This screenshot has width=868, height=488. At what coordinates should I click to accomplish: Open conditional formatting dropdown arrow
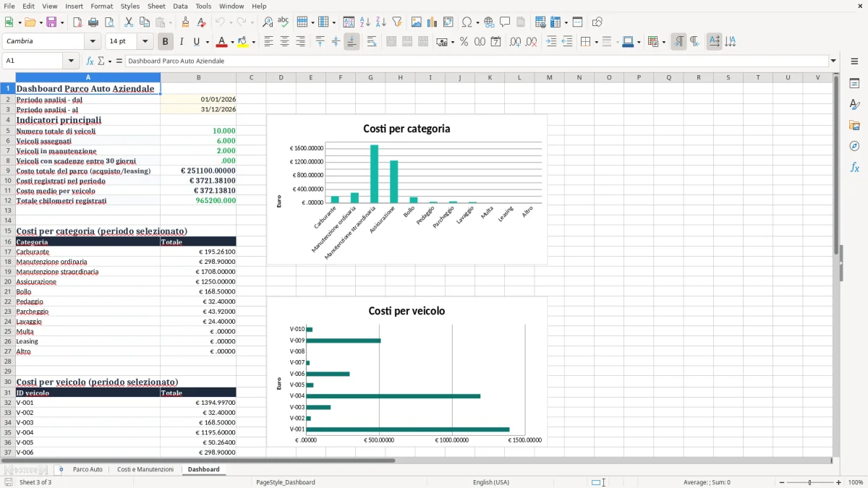tap(663, 42)
